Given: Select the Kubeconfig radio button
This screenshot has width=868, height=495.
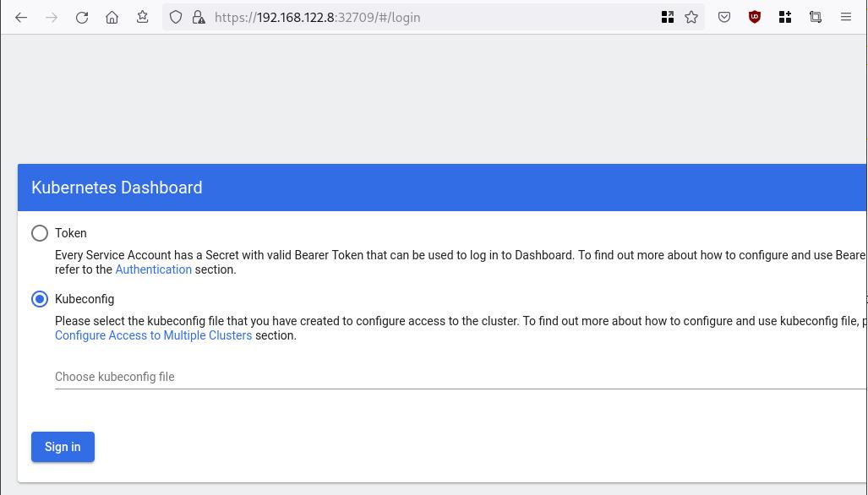Looking at the screenshot, I should (x=40, y=299).
